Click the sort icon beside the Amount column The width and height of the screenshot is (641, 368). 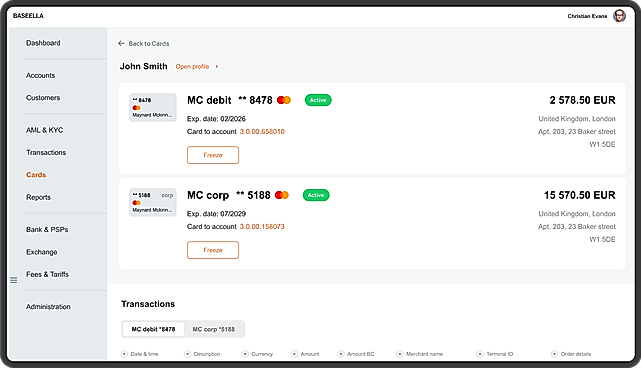click(294, 354)
